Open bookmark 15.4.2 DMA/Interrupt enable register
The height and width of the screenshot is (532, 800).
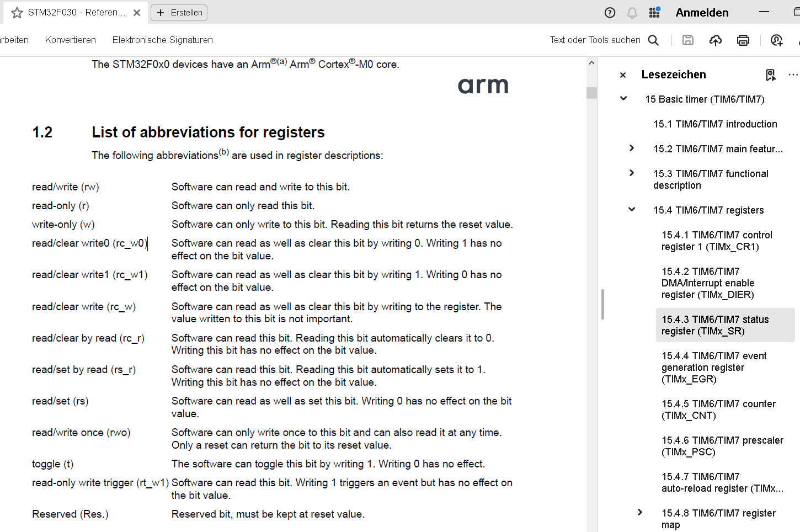tap(708, 283)
